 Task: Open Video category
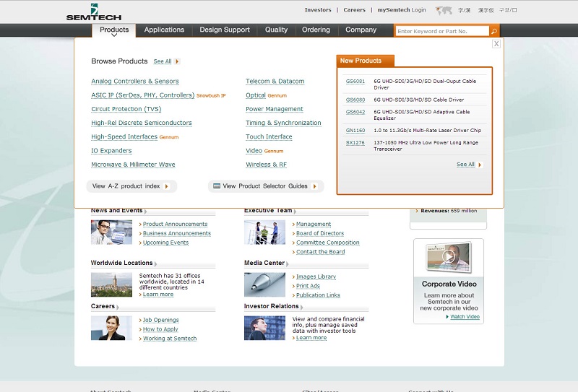pos(254,151)
